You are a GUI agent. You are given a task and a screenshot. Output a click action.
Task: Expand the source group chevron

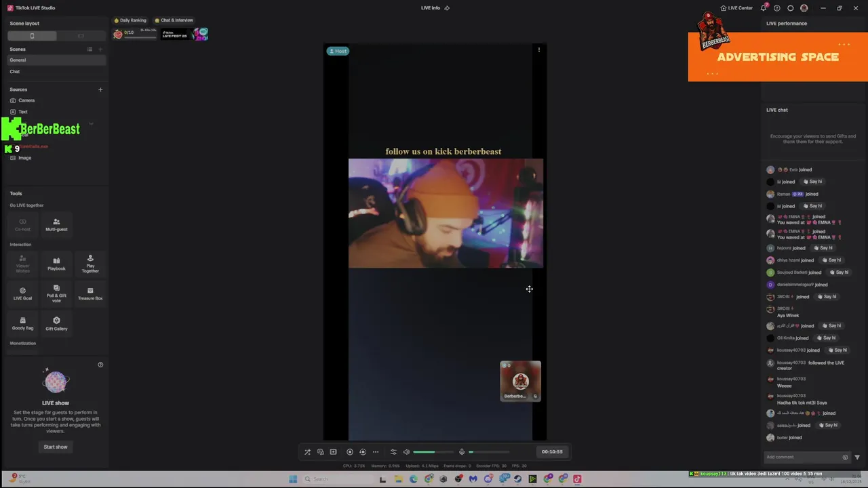point(91,123)
